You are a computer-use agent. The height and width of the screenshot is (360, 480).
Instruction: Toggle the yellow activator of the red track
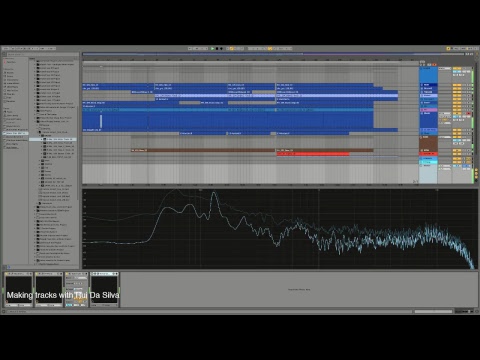pyautogui.click(x=456, y=154)
